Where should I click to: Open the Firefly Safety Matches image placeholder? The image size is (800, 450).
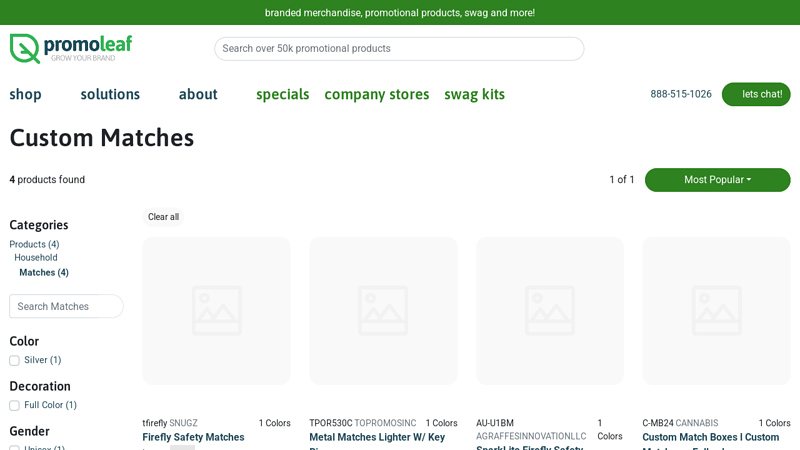tap(216, 310)
